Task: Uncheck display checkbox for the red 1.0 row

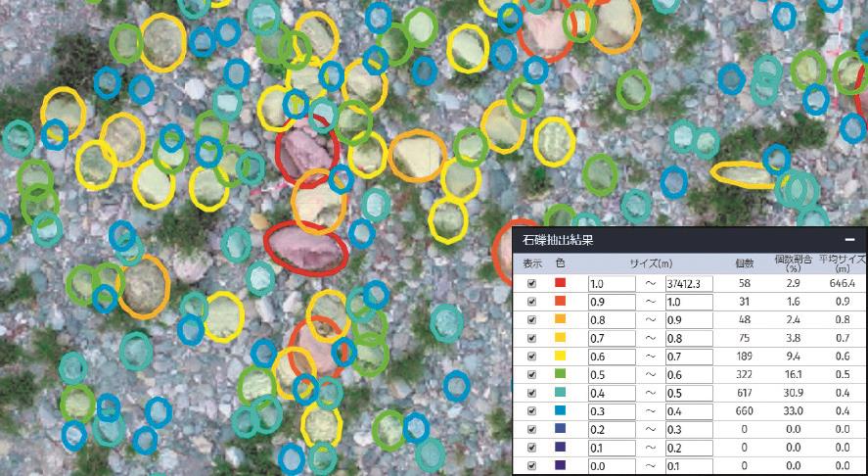Action: 531,283
